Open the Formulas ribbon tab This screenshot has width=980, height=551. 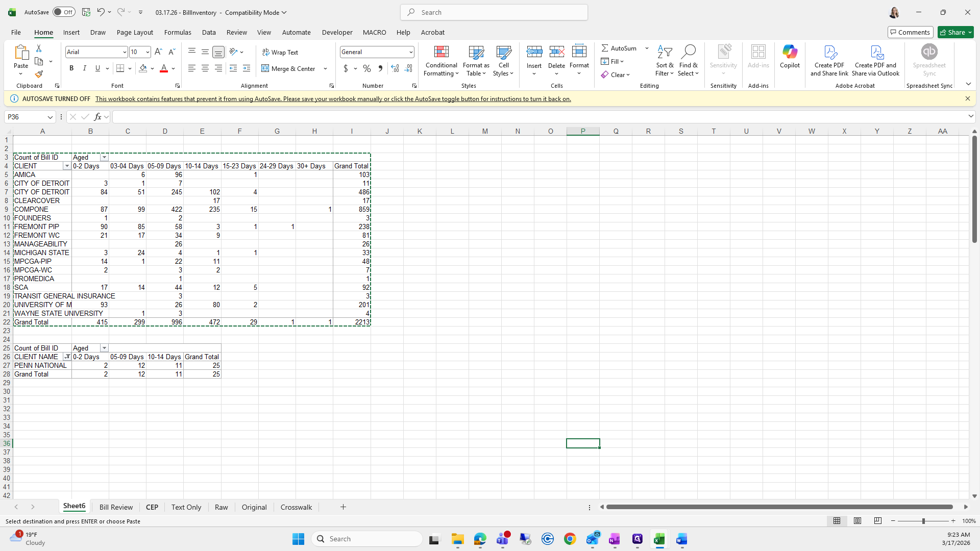tap(178, 32)
